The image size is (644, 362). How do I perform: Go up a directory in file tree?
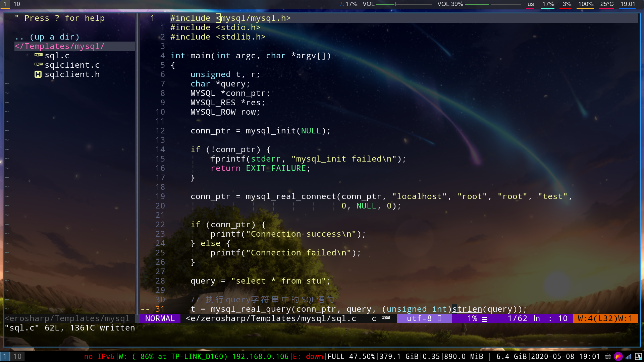coord(47,37)
